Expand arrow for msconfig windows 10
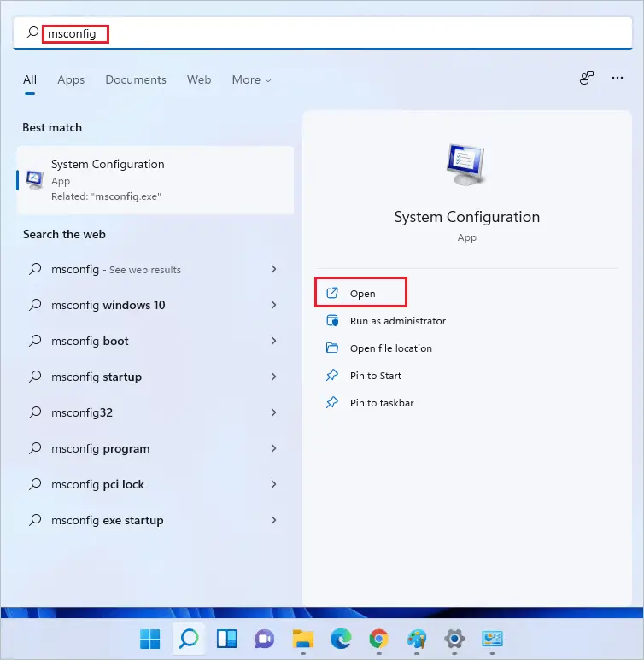 (274, 305)
